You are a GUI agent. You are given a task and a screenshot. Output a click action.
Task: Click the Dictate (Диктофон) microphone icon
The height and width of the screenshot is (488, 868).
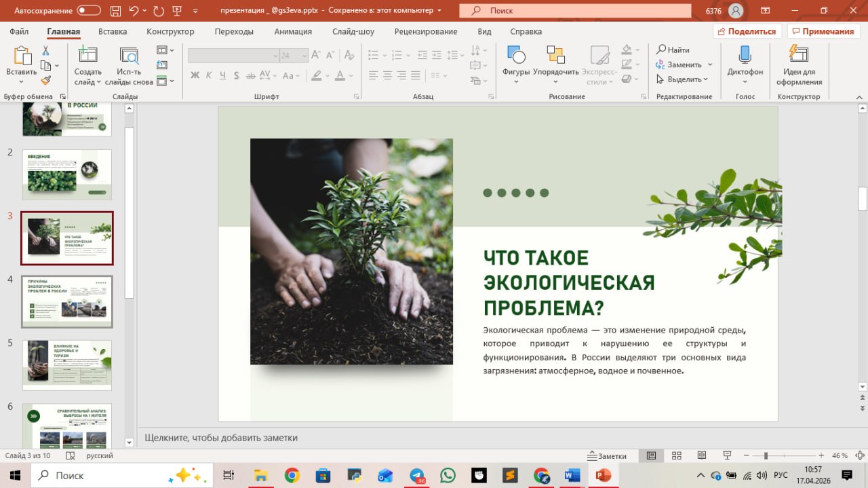coord(745,56)
